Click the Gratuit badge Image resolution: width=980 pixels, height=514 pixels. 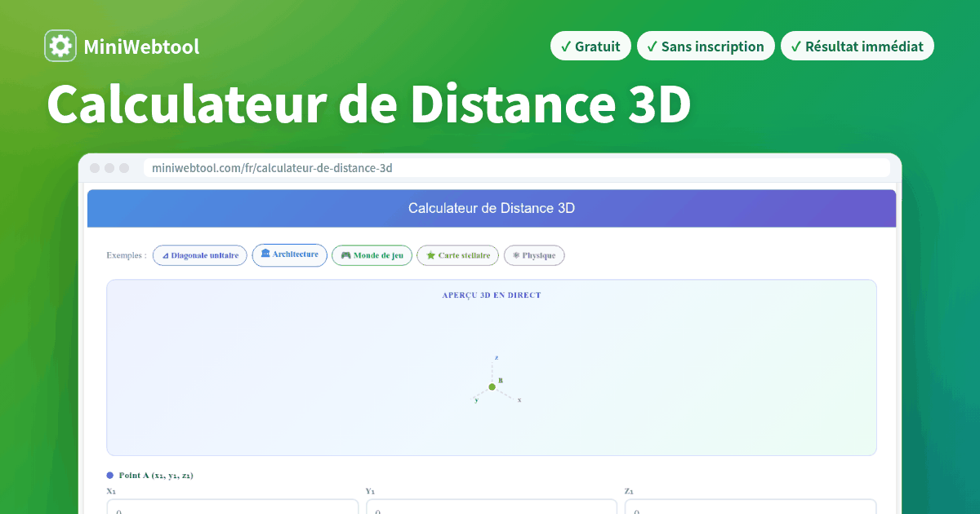point(590,47)
